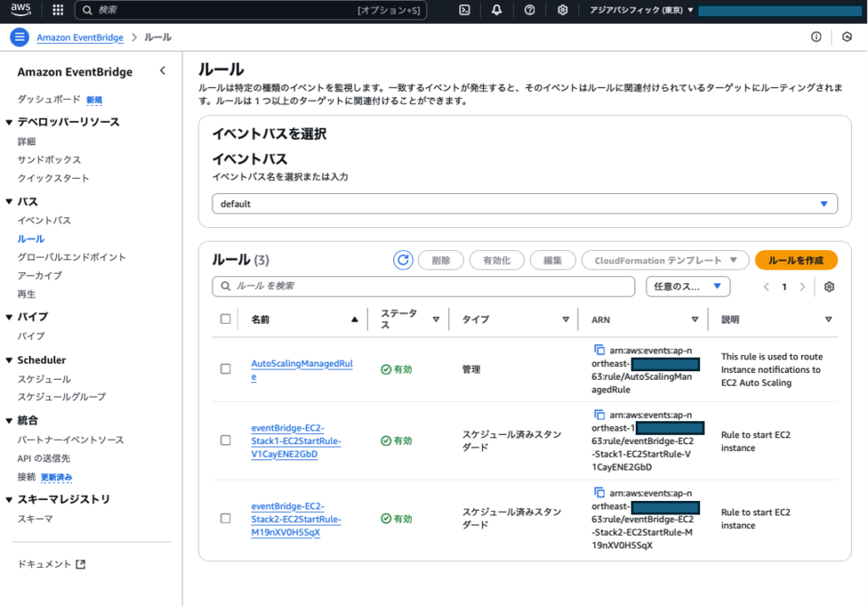Toggle the hamburger navigation menu button
Screen dimensions: 868x606
point(19,37)
